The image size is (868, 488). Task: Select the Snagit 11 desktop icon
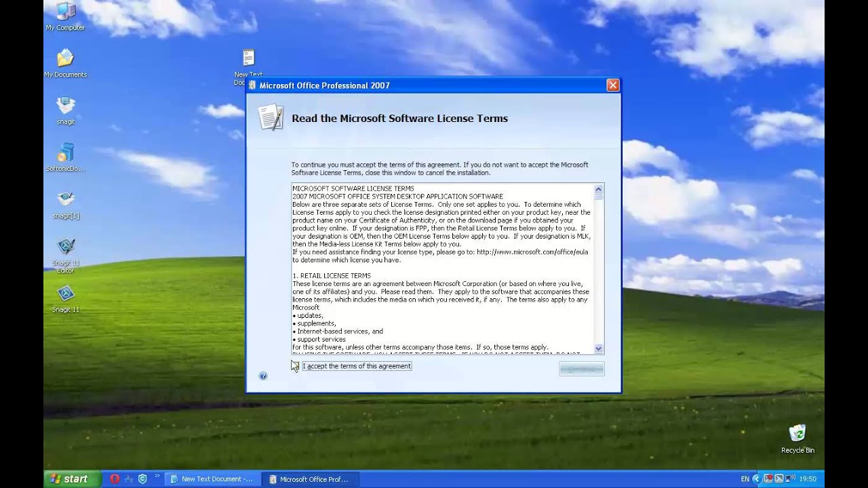[65, 298]
